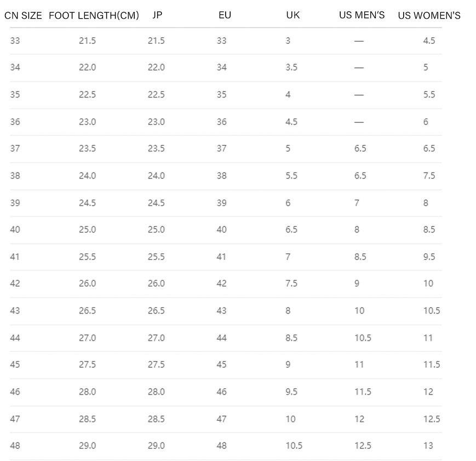Click US men's 12.5 in row 48
The image size is (476, 461).
(x=363, y=446)
